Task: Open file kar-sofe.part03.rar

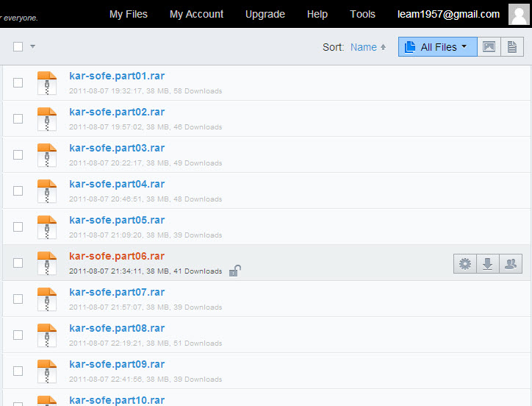Action: click(117, 148)
